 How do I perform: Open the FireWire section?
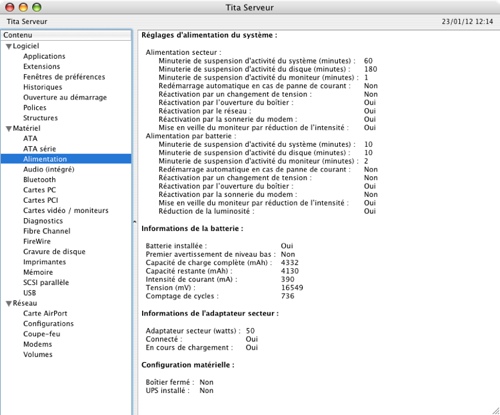pyautogui.click(x=37, y=241)
